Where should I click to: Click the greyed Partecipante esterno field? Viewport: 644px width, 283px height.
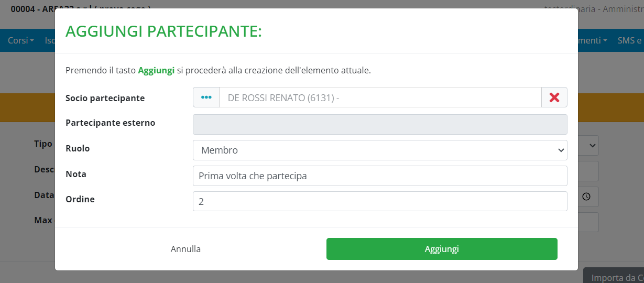[x=380, y=125]
